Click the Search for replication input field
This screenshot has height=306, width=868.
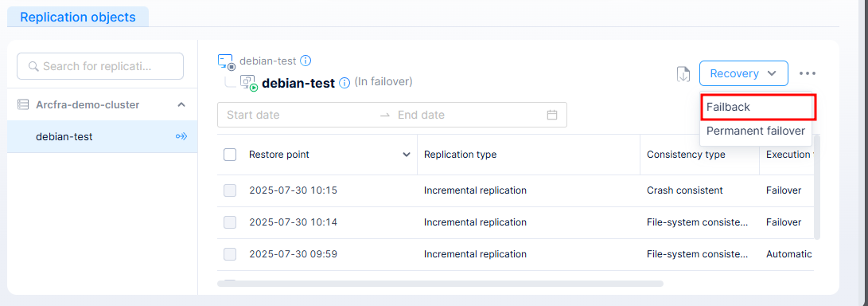pos(100,66)
